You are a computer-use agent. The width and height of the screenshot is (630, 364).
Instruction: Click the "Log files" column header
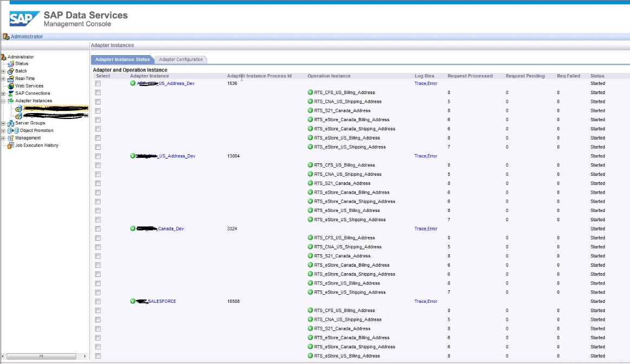tap(424, 76)
